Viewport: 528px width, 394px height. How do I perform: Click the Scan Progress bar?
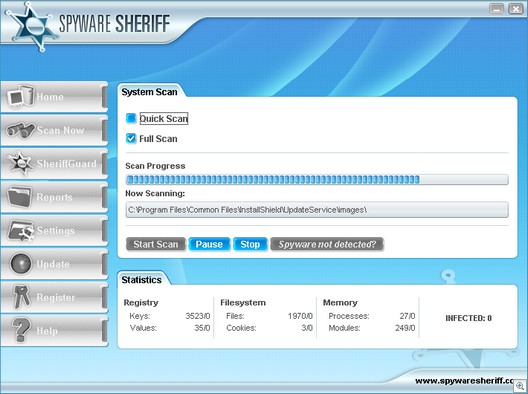[317, 179]
